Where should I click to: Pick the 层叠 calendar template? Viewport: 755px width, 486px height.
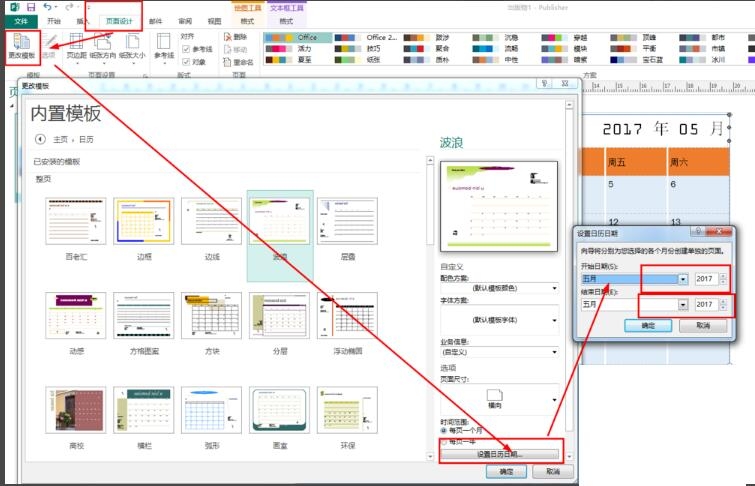(x=347, y=228)
